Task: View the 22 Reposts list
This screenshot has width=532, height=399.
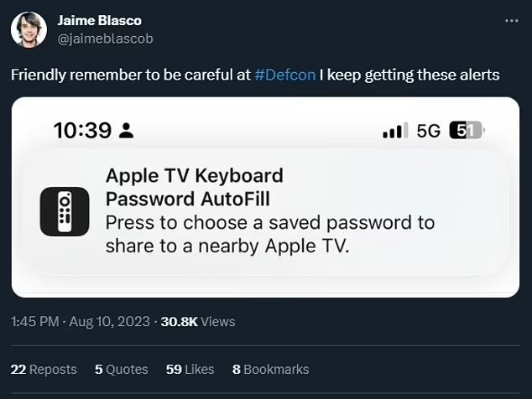Action: [x=43, y=369]
